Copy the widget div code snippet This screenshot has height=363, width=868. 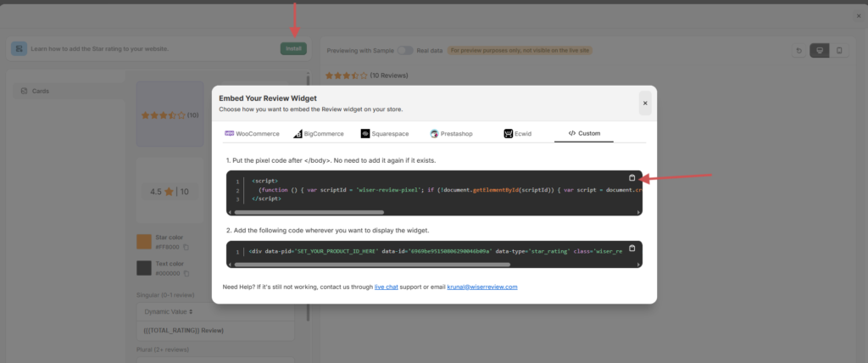pyautogui.click(x=632, y=249)
